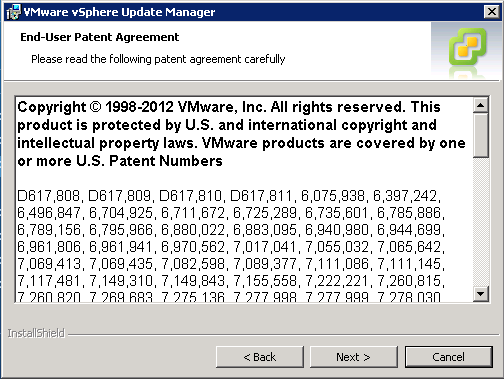
Task: Close the vSphere Update Manager window
Action: tap(492, 12)
